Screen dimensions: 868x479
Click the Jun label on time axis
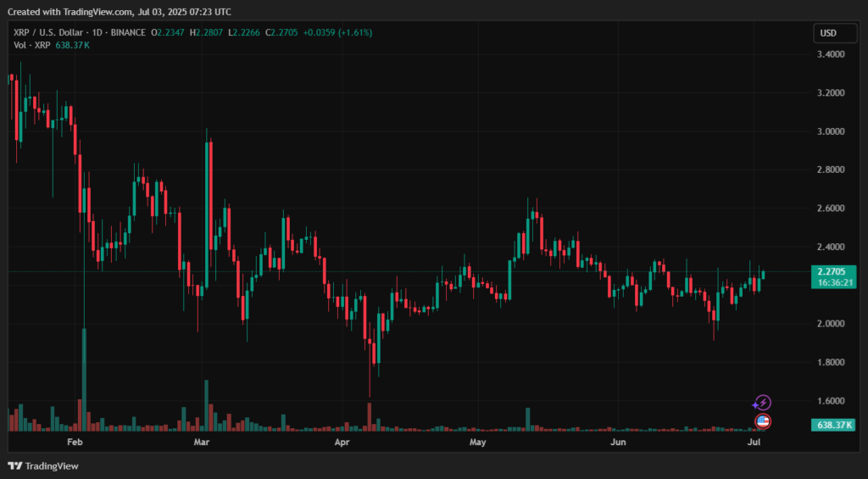pyautogui.click(x=619, y=443)
